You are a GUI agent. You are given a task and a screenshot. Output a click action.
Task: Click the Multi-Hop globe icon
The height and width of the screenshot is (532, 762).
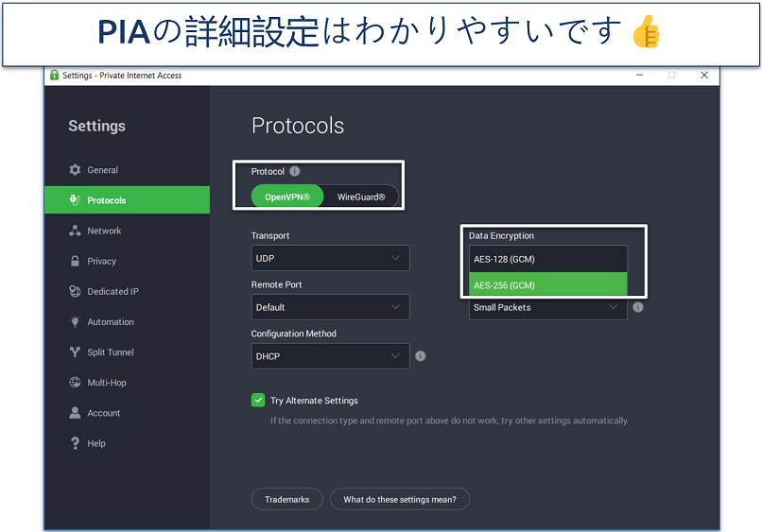coord(76,383)
